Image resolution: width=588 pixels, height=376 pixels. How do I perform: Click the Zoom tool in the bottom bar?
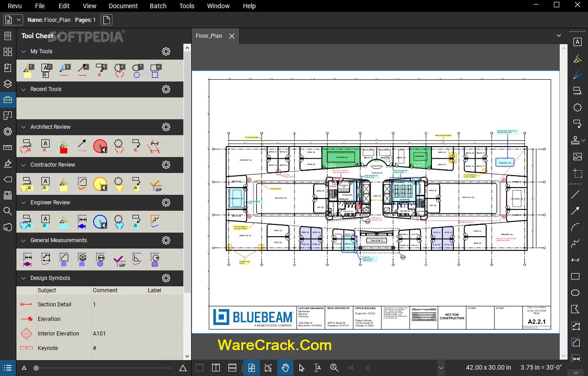point(335,367)
